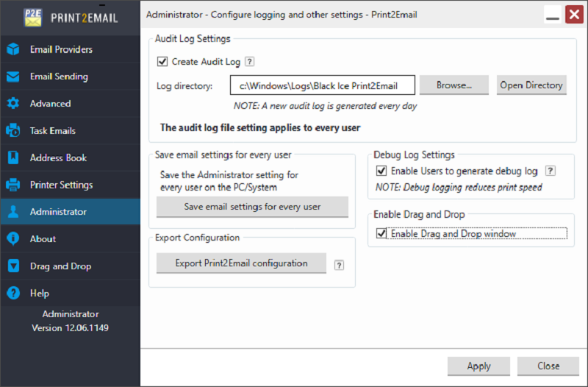
Task: Click the Email Providers cube icon
Action: (x=13, y=49)
